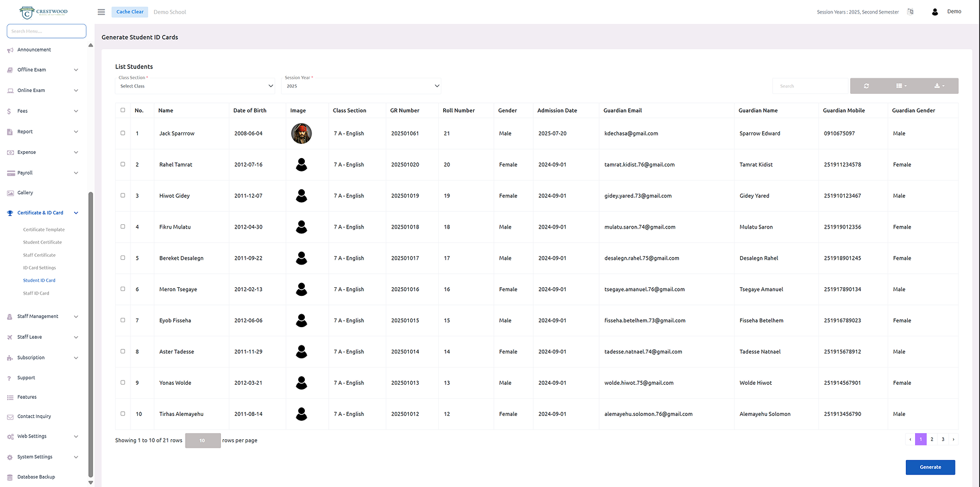This screenshot has height=487, width=980.
Task: Refresh the student table
Action: pyautogui.click(x=866, y=86)
